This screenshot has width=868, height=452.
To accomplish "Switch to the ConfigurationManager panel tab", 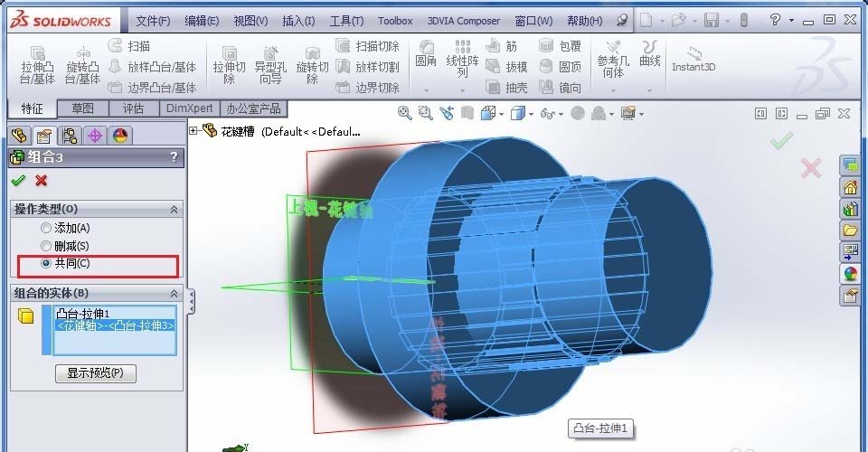I will click(x=70, y=136).
